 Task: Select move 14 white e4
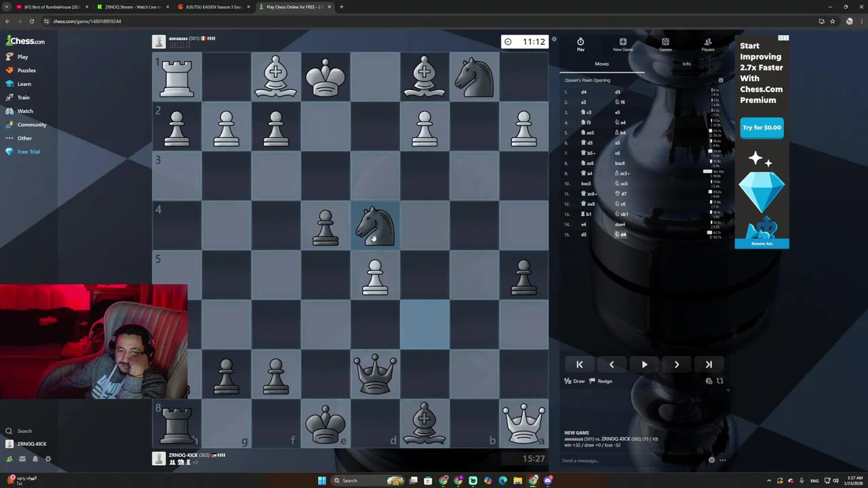[x=584, y=224]
